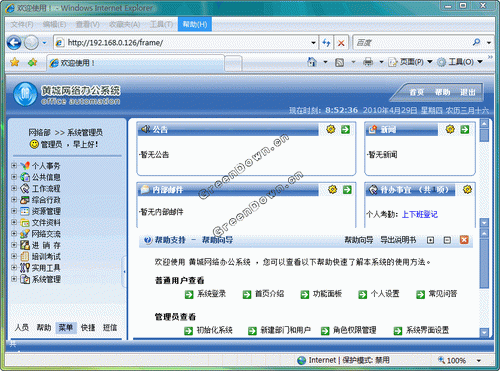Close the 帮助支持 help panel
The image size is (500, 371).
(x=464, y=240)
